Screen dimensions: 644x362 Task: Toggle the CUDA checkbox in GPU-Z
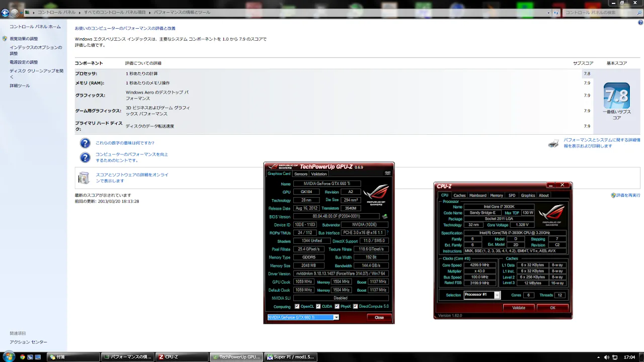[318, 306]
